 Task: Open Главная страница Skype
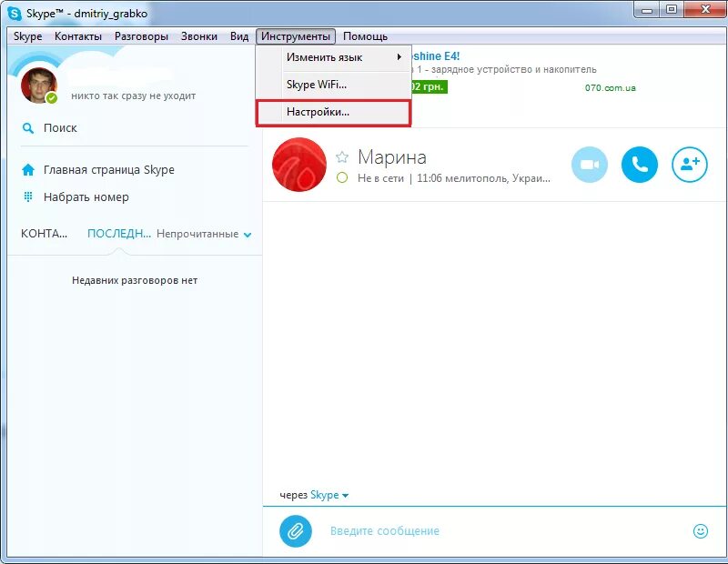[108, 170]
